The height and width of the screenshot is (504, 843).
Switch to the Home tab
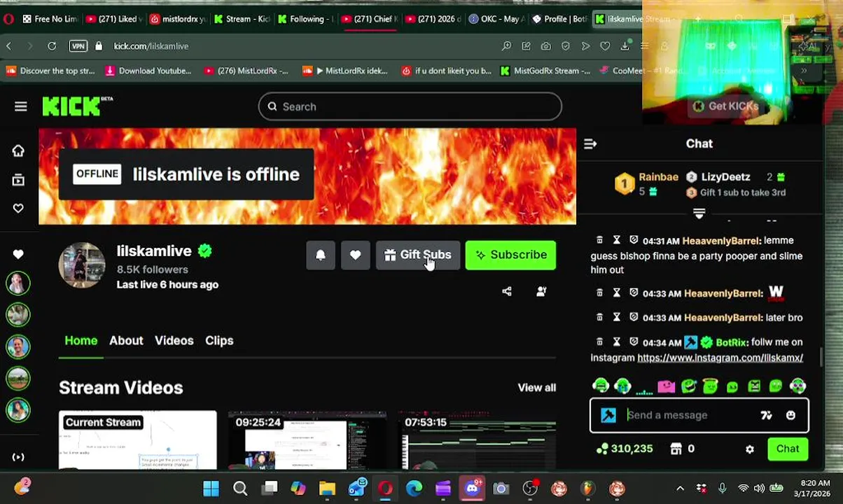[x=81, y=341]
